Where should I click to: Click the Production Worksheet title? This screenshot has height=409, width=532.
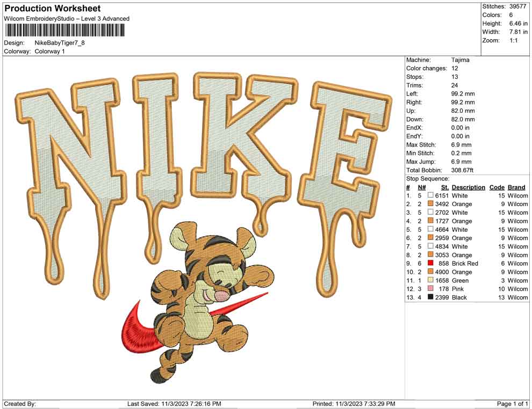(x=53, y=9)
